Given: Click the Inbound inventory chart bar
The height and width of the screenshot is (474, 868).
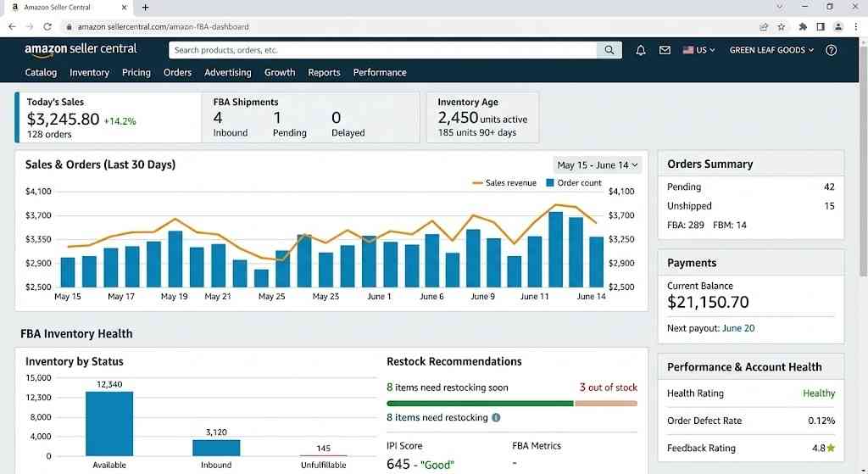Looking at the screenshot, I should click(216, 448).
